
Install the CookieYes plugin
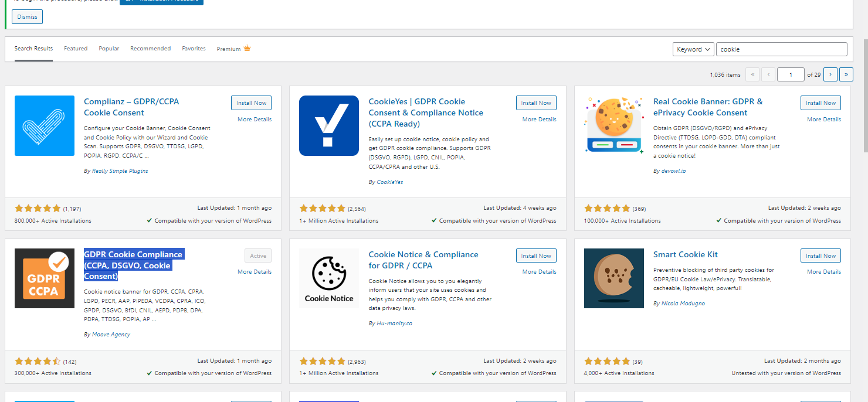(x=536, y=103)
